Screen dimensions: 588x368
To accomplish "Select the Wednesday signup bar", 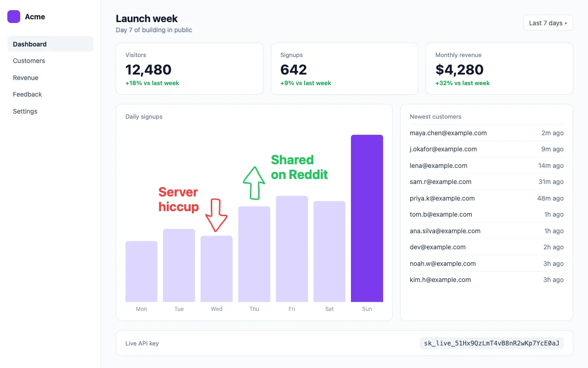I will [216, 269].
